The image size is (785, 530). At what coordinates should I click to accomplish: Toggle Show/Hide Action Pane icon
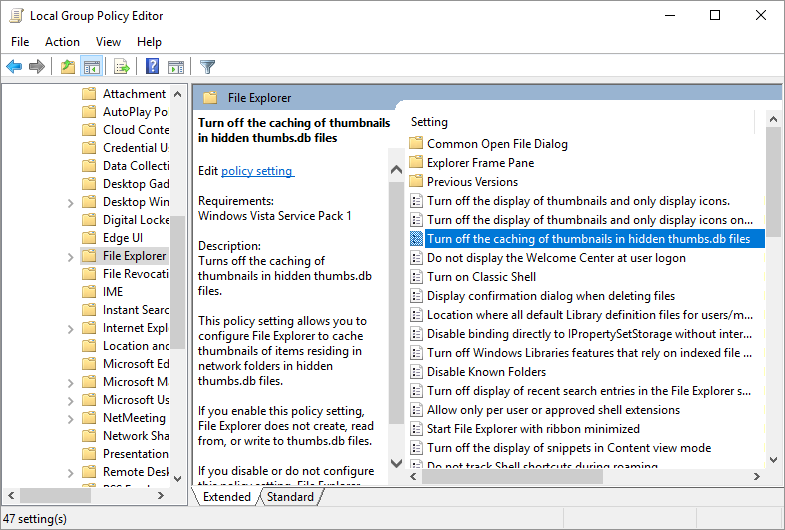pyautogui.click(x=176, y=66)
